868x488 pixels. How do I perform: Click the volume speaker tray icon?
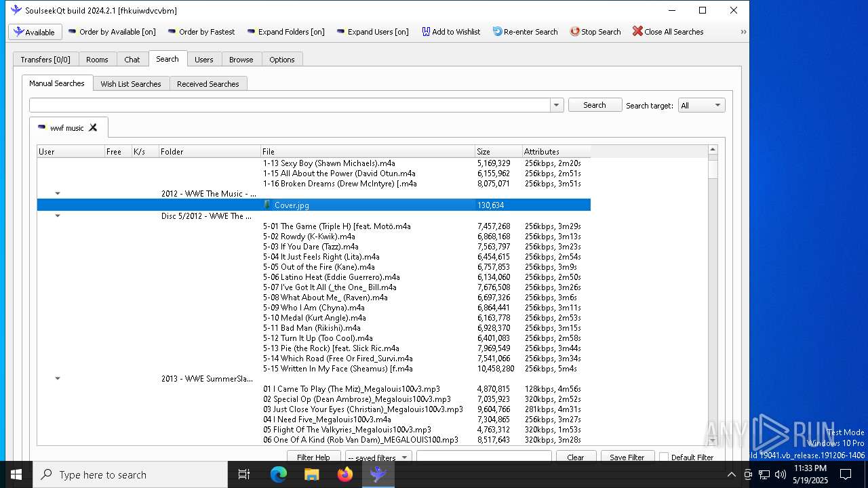pyautogui.click(x=781, y=474)
